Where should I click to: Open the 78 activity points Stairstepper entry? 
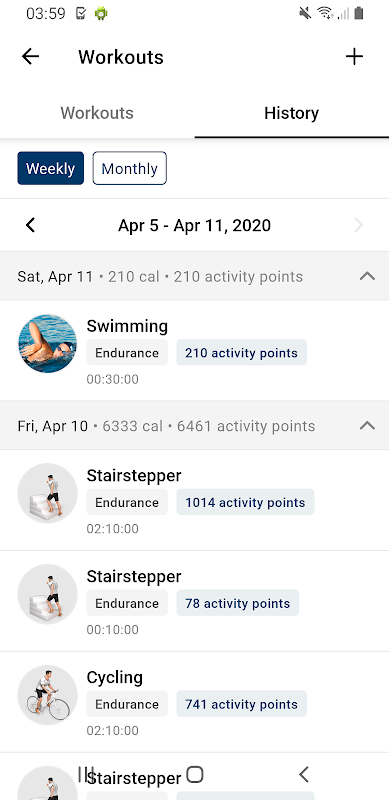coord(194,601)
